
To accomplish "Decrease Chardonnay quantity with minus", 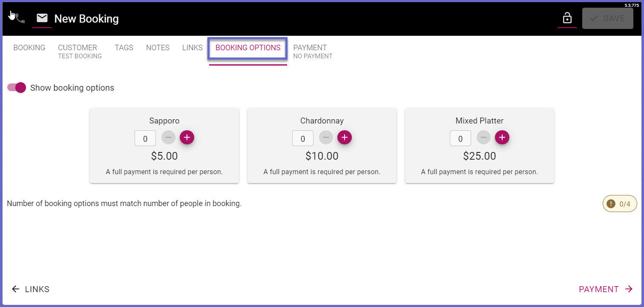I will (326, 138).
